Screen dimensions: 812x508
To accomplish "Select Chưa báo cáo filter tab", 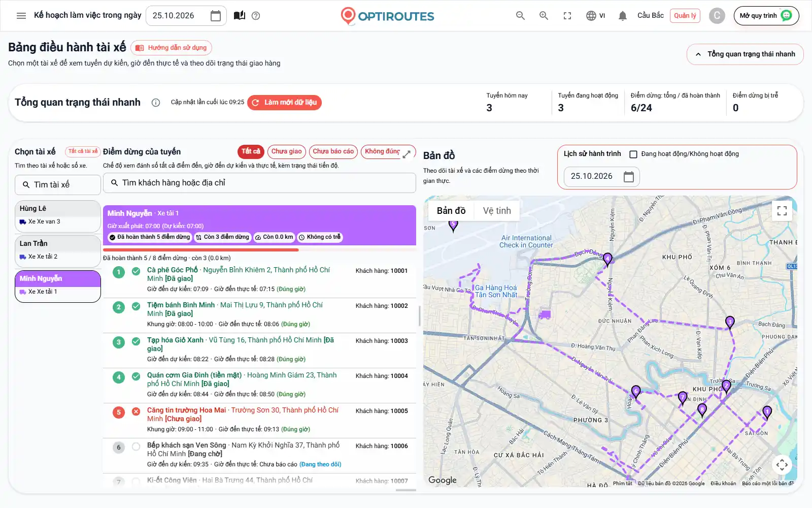I will click(x=333, y=151).
